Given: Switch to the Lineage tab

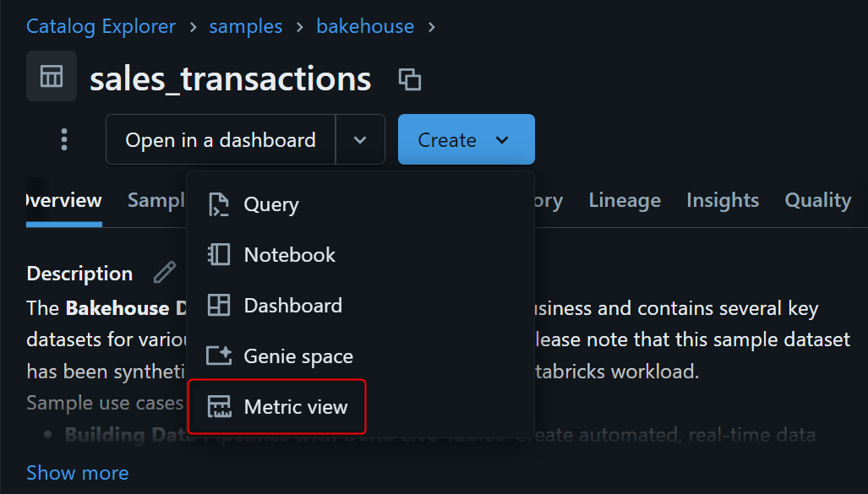Looking at the screenshot, I should [625, 200].
